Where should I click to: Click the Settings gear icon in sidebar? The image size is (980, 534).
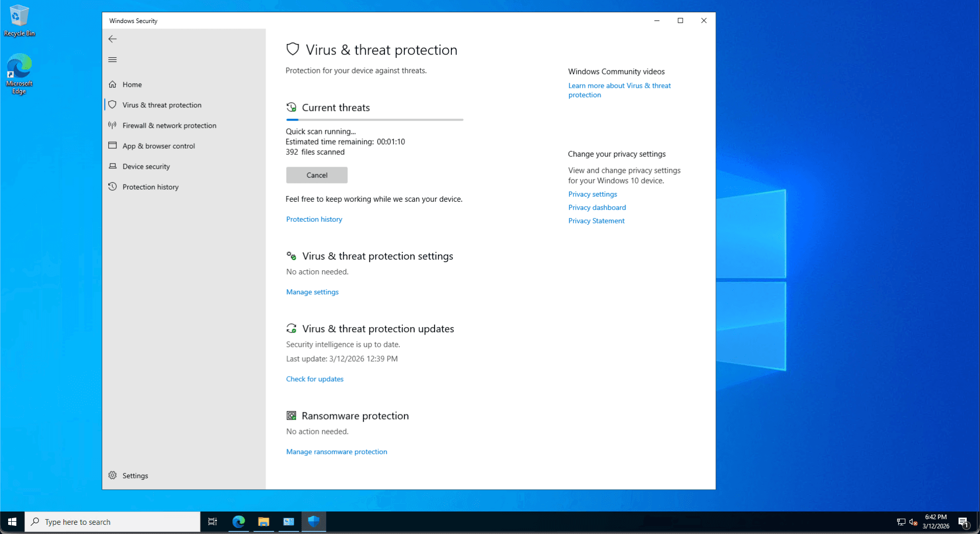(x=112, y=475)
